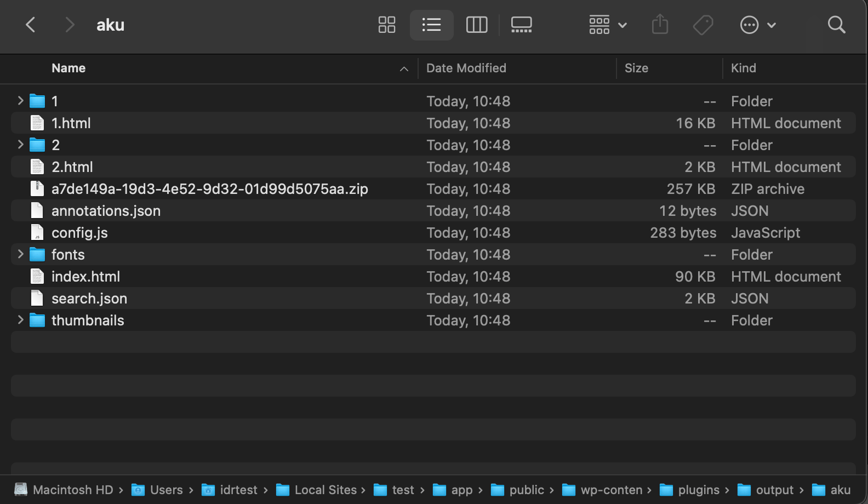The width and height of the screenshot is (868, 504).
Task: Go back using the back arrow
Action: click(31, 25)
